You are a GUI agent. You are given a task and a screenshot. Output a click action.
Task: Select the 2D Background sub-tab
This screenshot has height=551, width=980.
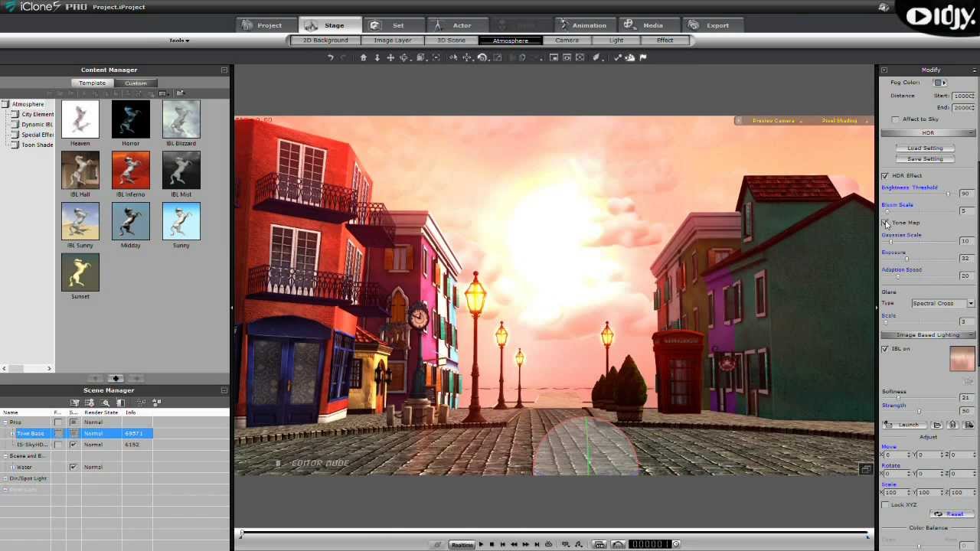click(325, 41)
